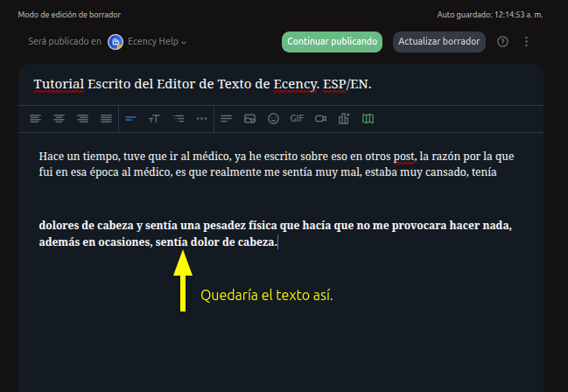
Task: Center align text using the toolbar icon
Action: (59, 118)
